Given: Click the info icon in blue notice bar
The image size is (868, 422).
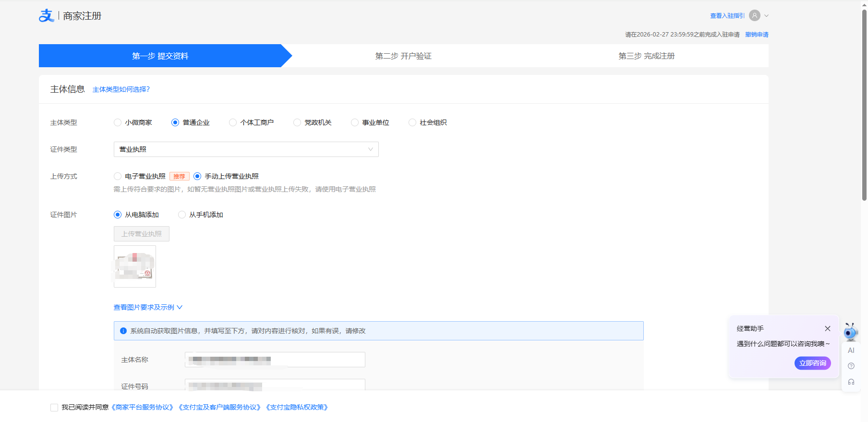Looking at the screenshot, I should (123, 331).
